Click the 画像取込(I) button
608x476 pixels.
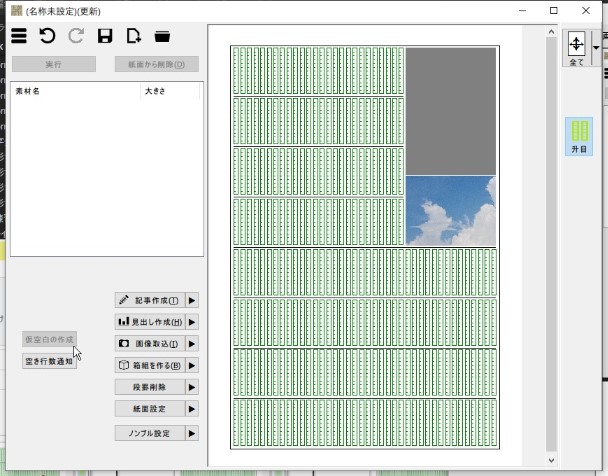coord(150,344)
